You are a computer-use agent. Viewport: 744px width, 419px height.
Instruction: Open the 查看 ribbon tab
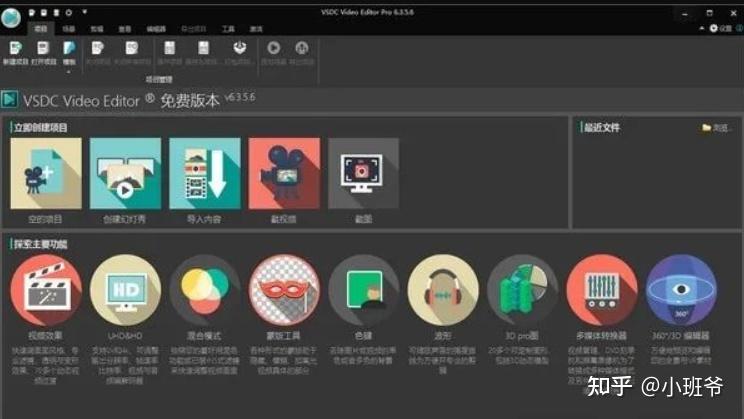click(x=125, y=29)
